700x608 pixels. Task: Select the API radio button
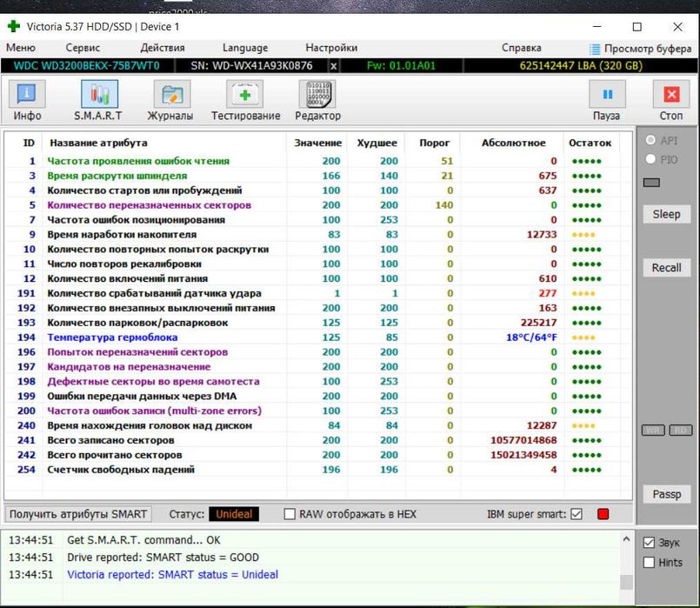coord(651,140)
